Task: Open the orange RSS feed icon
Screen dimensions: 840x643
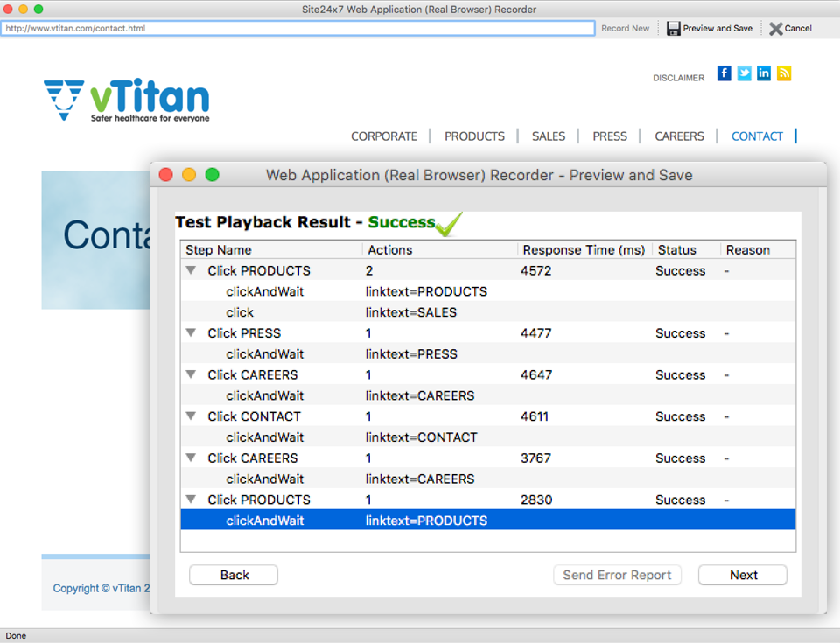Action: (x=784, y=73)
